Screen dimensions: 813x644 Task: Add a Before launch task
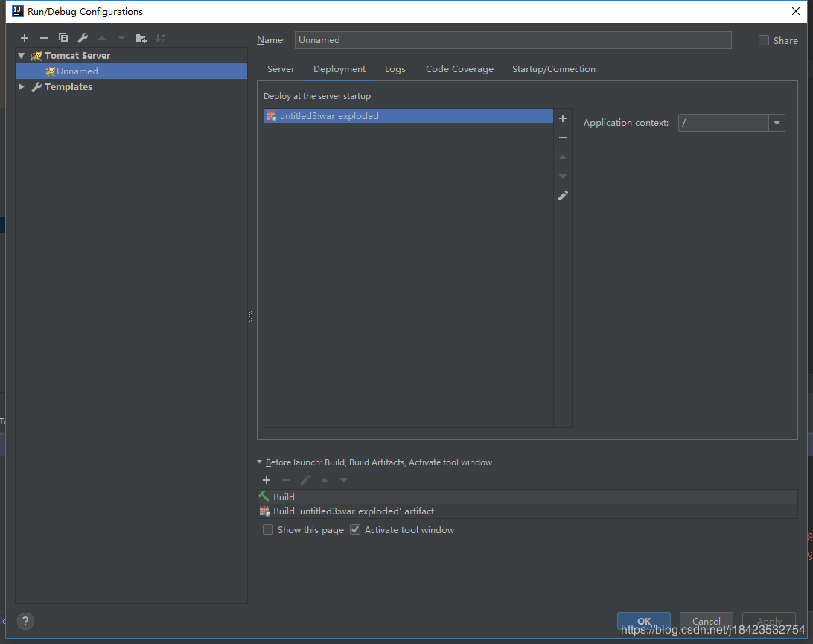267,480
